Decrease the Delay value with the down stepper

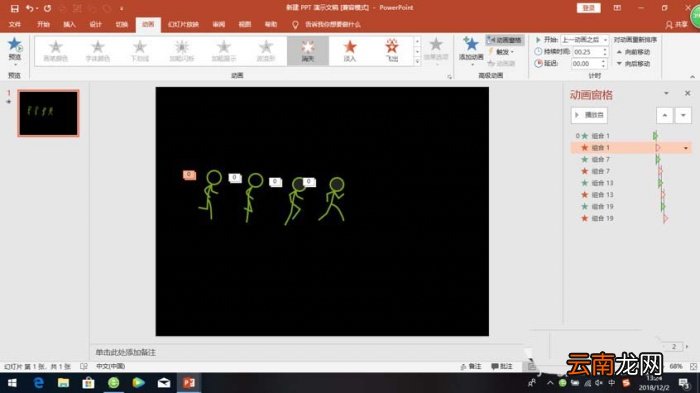[x=604, y=66]
